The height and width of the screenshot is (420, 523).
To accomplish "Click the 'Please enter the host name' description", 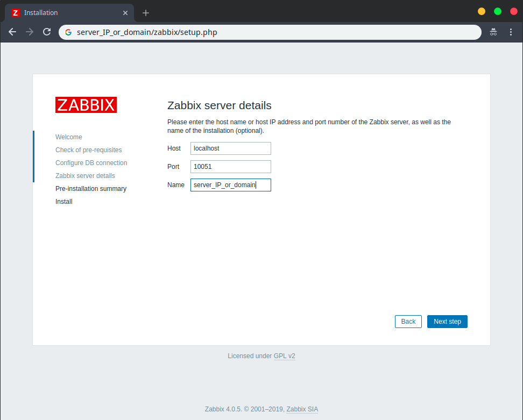I will pyautogui.click(x=309, y=126).
